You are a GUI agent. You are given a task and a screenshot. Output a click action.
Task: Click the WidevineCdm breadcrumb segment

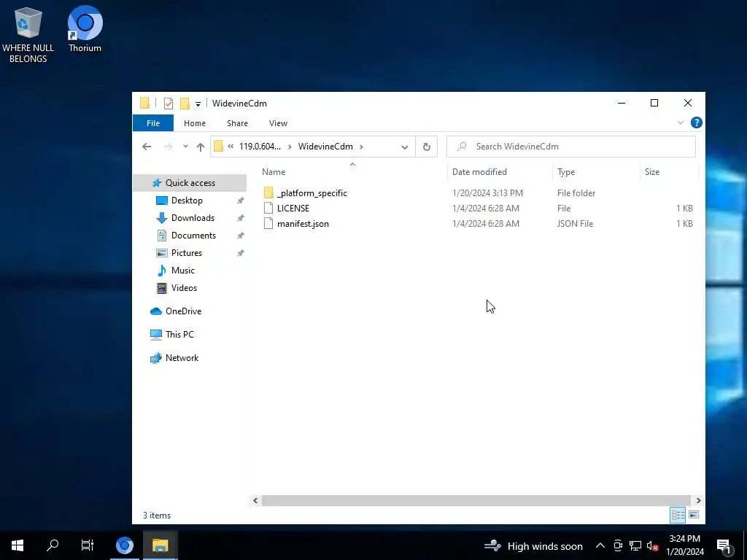325,146
